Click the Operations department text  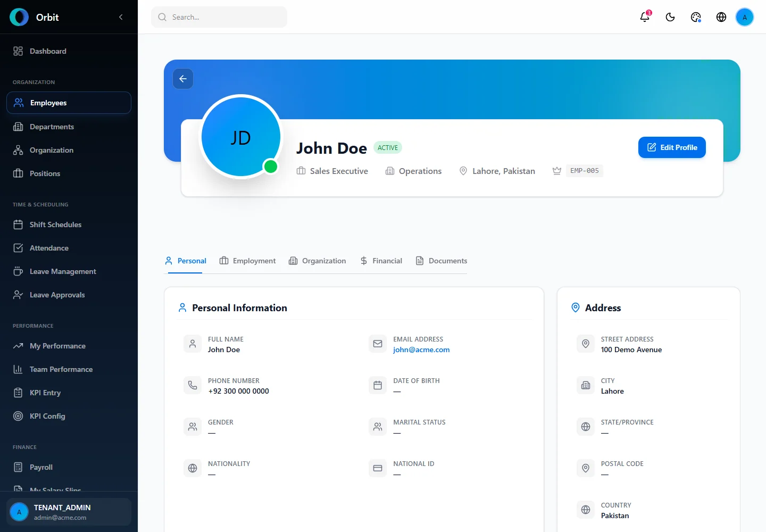420,171
